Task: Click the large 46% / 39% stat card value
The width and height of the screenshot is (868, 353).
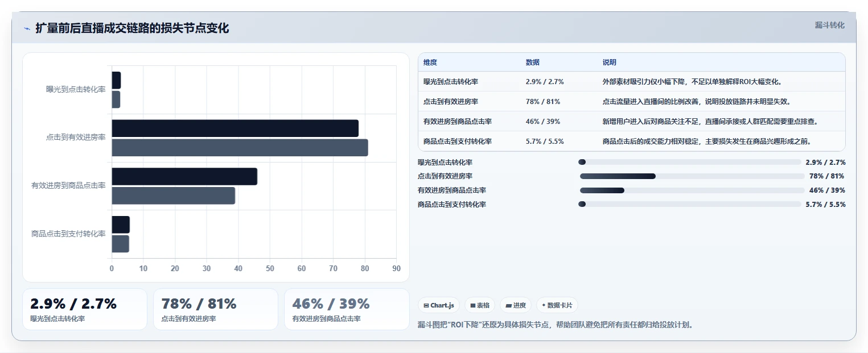Action: point(331,304)
